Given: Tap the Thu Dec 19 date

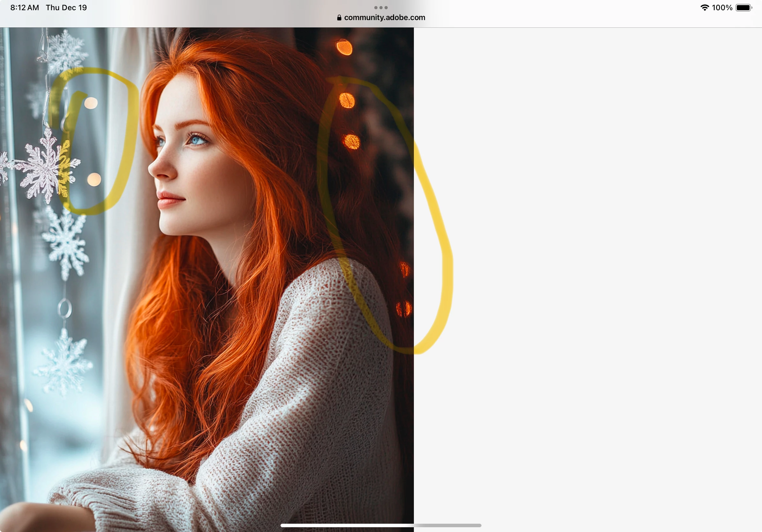Looking at the screenshot, I should (66, 7).
